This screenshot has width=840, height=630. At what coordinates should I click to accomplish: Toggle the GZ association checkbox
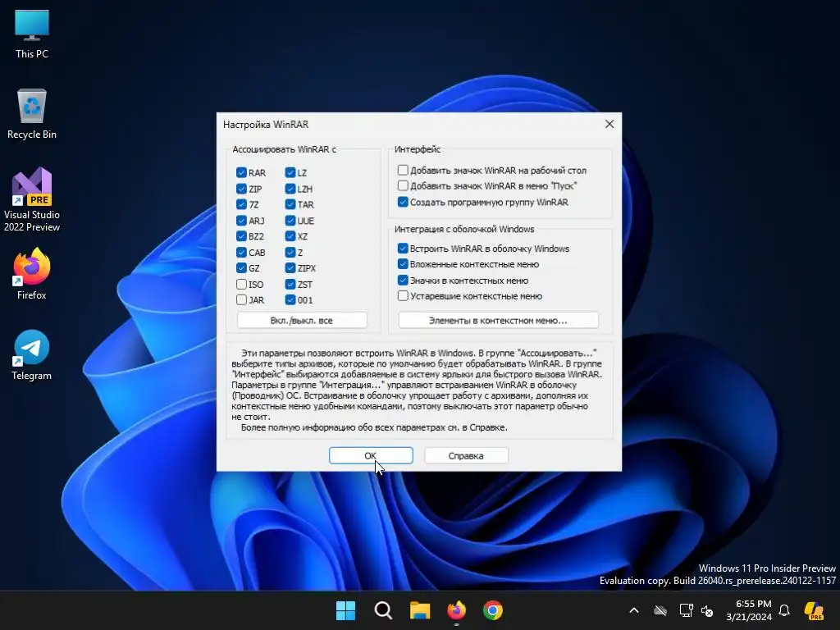pyautogui.click(x=241, y=268)
